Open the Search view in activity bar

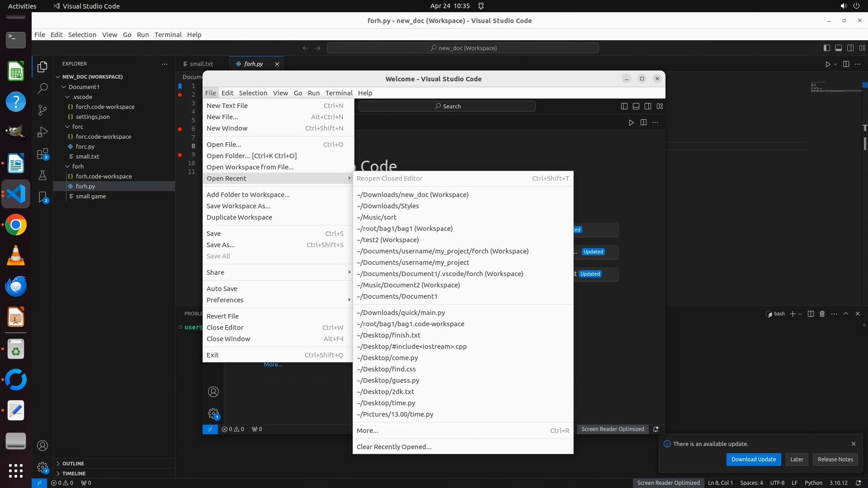pyautogui.click(x=42, y=88)
